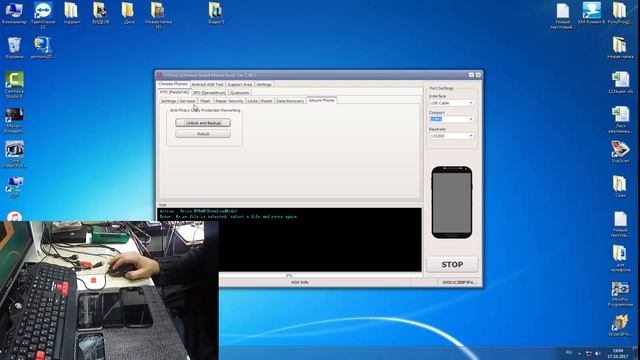Select the ВИДЕО6 folder icon
The image size is (640, 360).
click(x=100, y=13)
